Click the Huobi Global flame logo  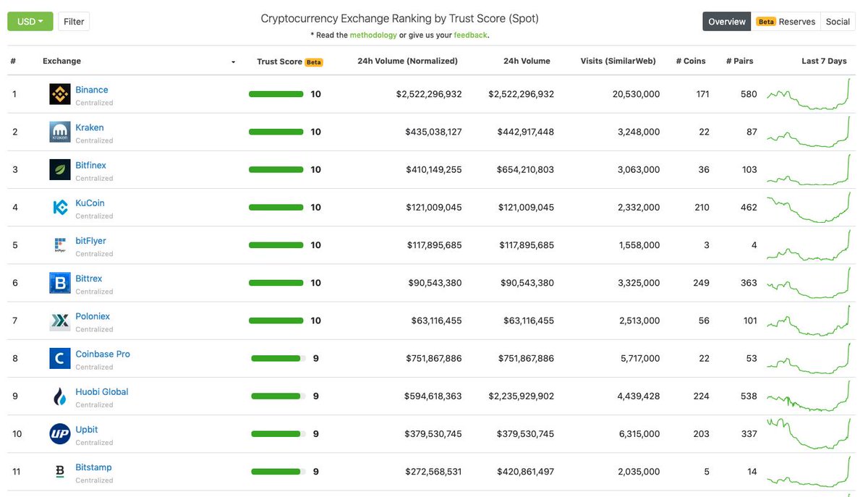click(60, 396)
